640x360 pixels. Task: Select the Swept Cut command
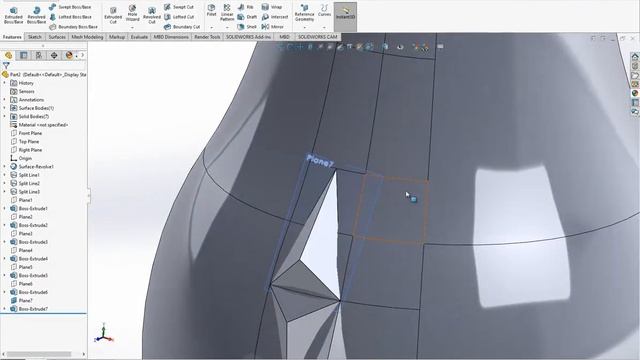pos(179,7)
